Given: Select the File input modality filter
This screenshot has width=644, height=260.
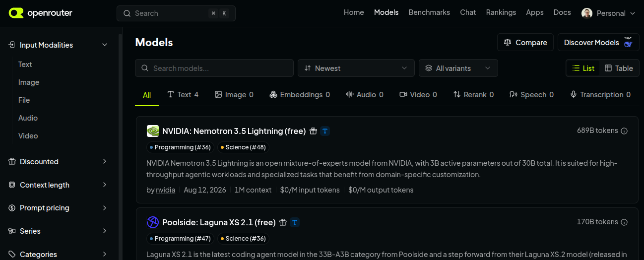Looking at the screenshot, I should [x=24, y=100].
